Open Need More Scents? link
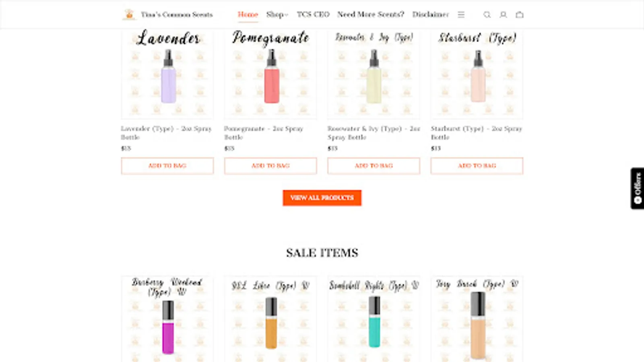The width and height of the screenshot is (644, 362). click(371, 14)
